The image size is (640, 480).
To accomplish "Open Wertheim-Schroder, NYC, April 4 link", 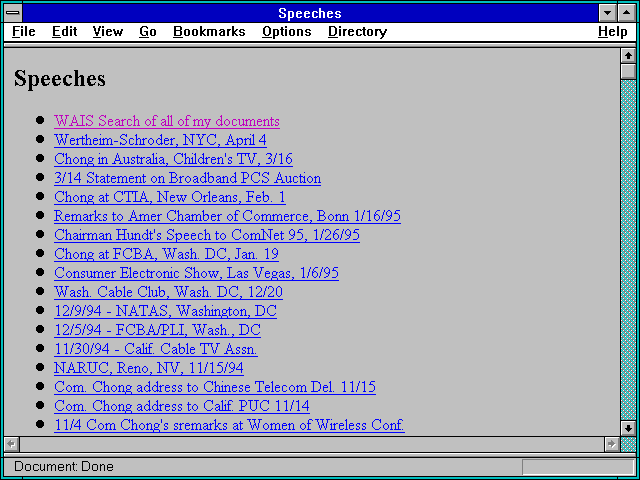I will 160,140.
